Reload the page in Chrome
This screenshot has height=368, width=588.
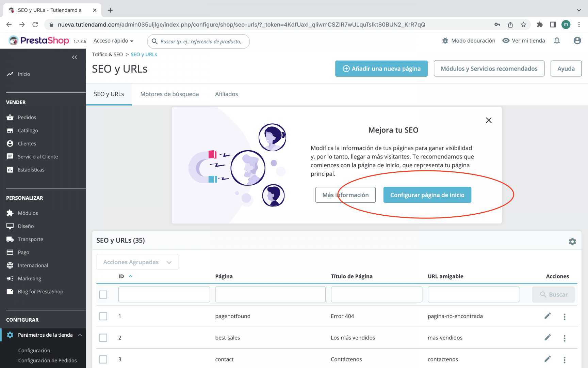coord(35,25)
